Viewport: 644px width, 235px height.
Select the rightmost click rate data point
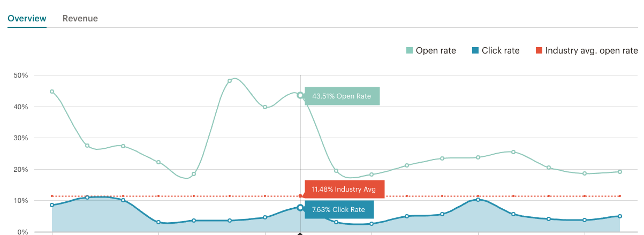620,216
